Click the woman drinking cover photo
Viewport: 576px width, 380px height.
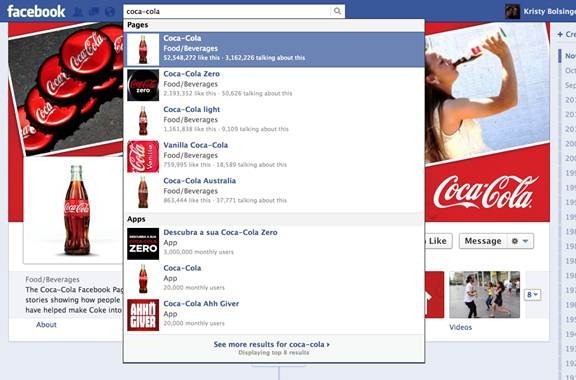pyautogui.click(x=487, y=92)
